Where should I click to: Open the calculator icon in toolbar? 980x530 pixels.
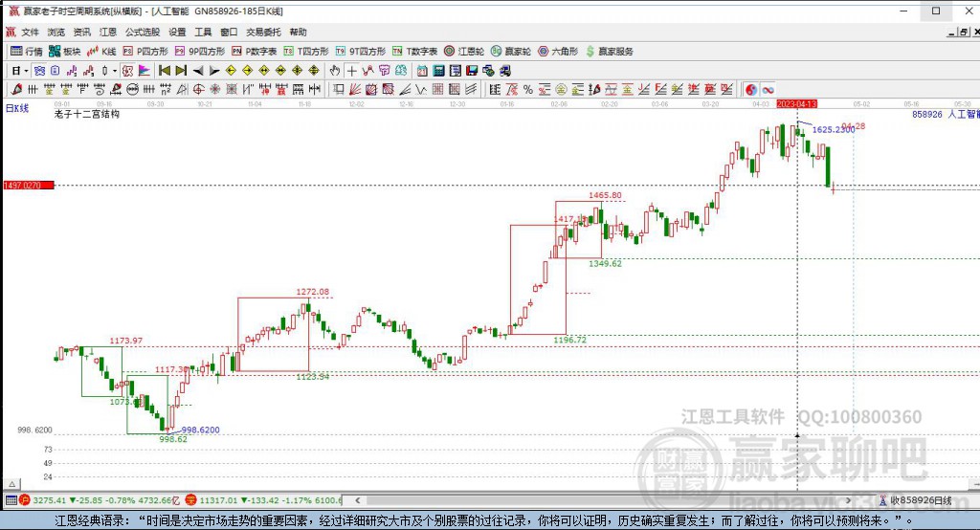(x=438, y=71)
